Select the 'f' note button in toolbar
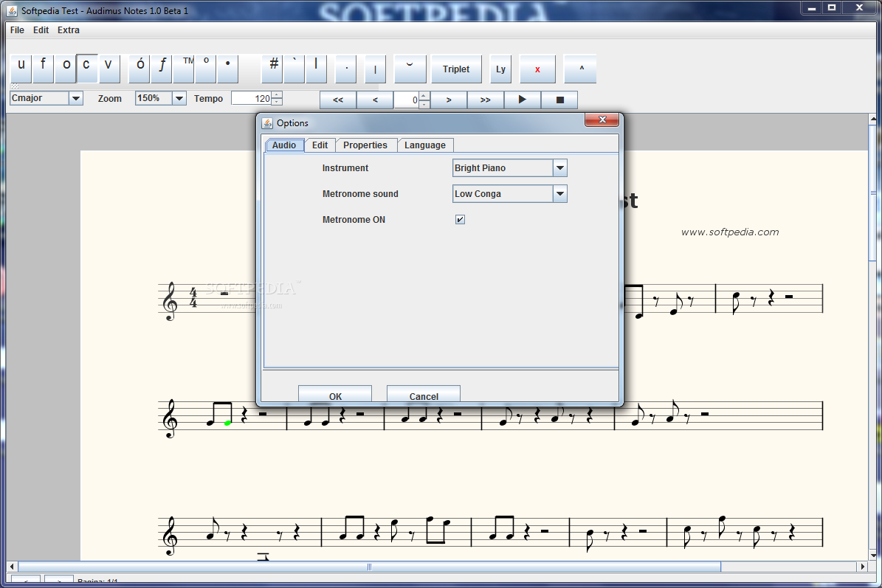 click(x=43, y=69)
